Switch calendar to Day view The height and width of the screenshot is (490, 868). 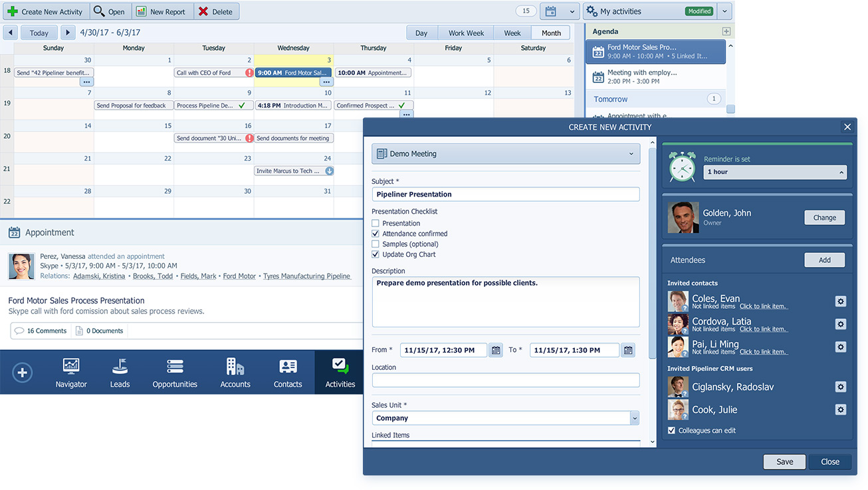pyautogui.click(x=421, y=33)
